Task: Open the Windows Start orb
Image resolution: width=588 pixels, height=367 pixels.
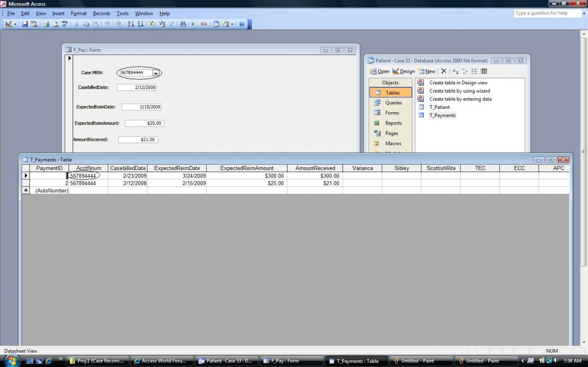Action: [x=12, y=361]
